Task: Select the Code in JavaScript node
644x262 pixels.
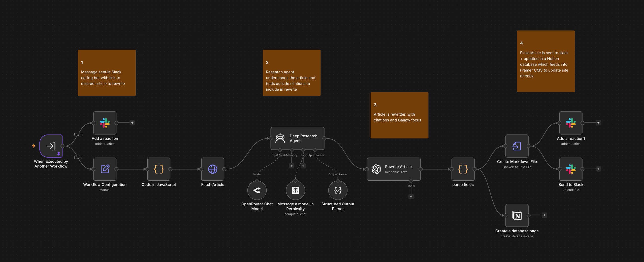Action: (x=159, y=169)
